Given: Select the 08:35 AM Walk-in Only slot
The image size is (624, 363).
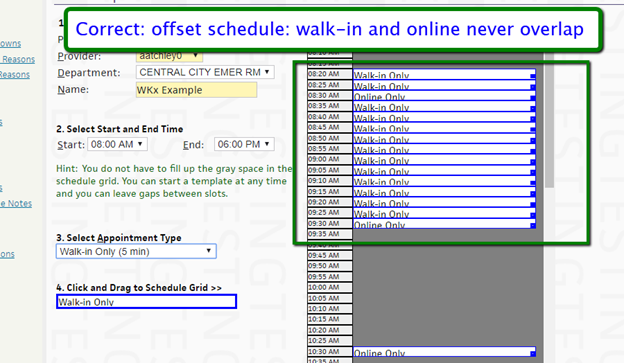Looking at the screenshot, I should pyautogui.click(x=444, y=106).
